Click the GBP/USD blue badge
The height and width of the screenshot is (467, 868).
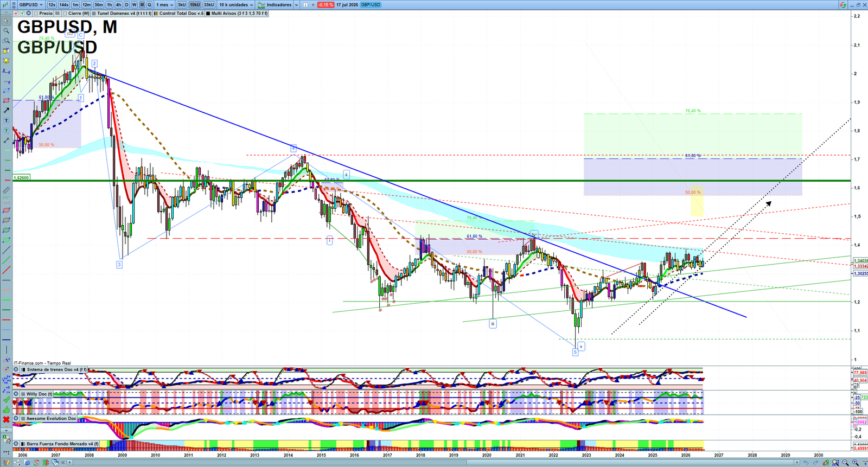371,4
